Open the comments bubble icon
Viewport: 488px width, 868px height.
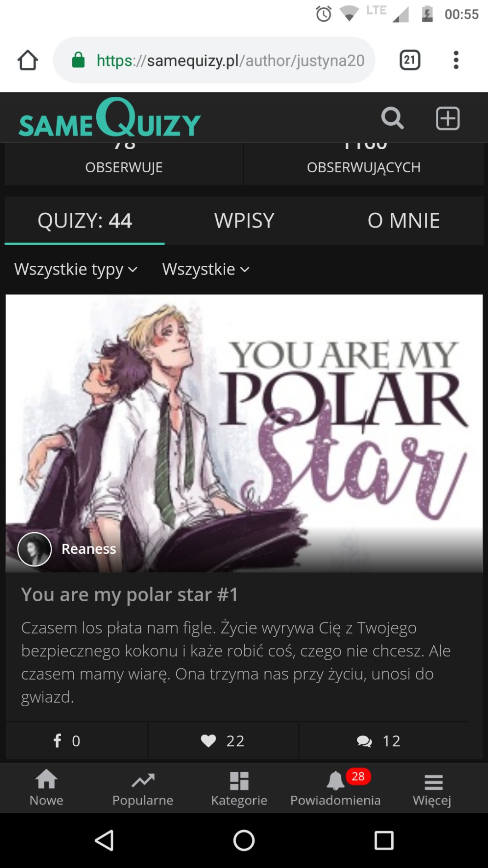(364, 741)
